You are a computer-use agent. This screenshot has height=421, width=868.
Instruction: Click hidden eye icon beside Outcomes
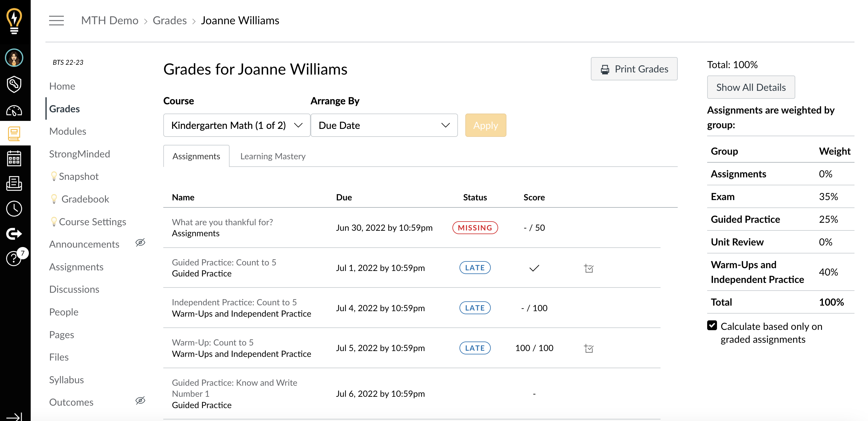point(140,400)
